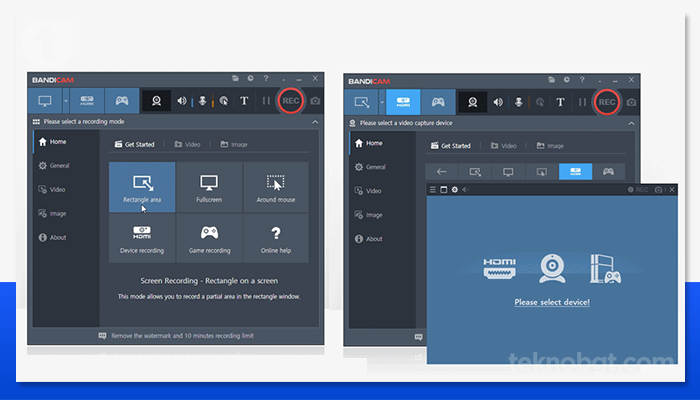Screen dimensions: 700x400
Task: Click game console icon in device preview
Action: point(605,269)
